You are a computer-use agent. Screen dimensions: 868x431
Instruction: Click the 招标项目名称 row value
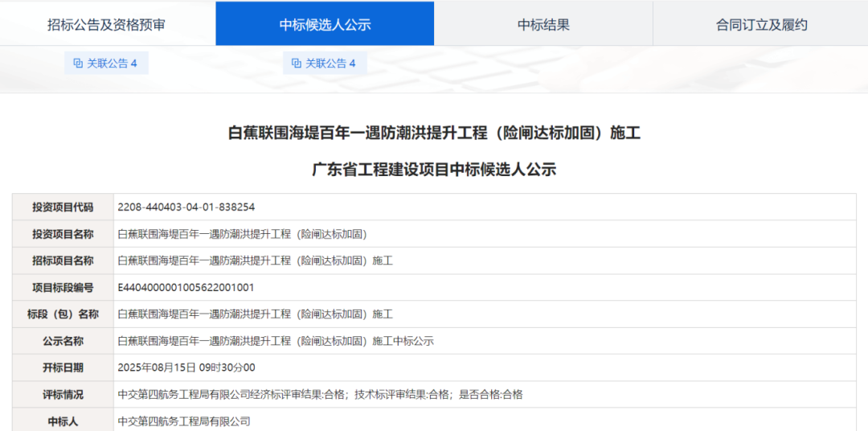(x=255, y=261)
